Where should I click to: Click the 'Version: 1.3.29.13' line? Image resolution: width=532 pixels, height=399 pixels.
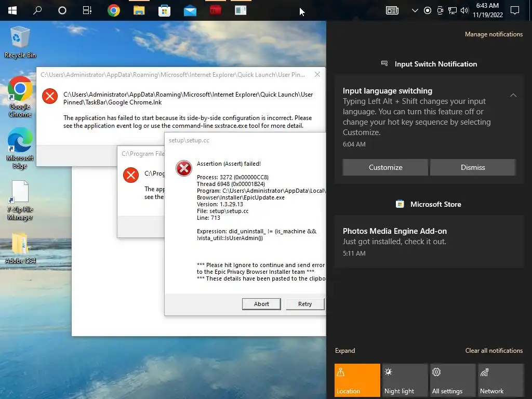(220, 204)
